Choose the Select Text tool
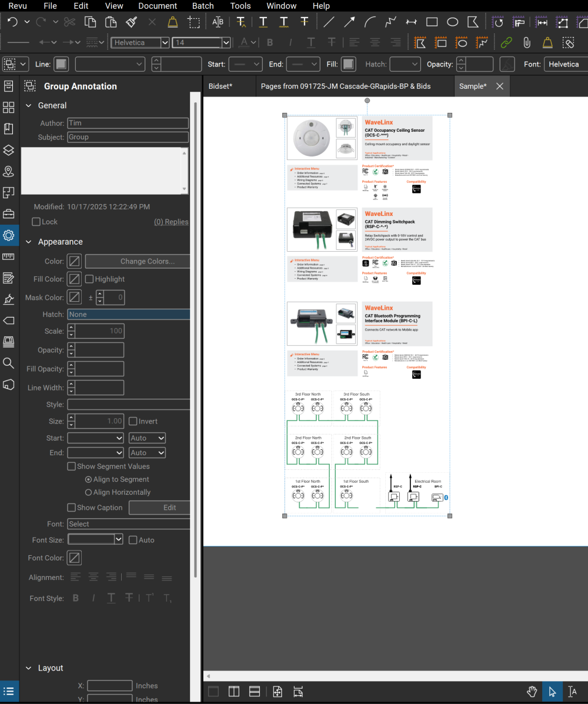This screenshot has width=588, height=704. tap(572, 692)
